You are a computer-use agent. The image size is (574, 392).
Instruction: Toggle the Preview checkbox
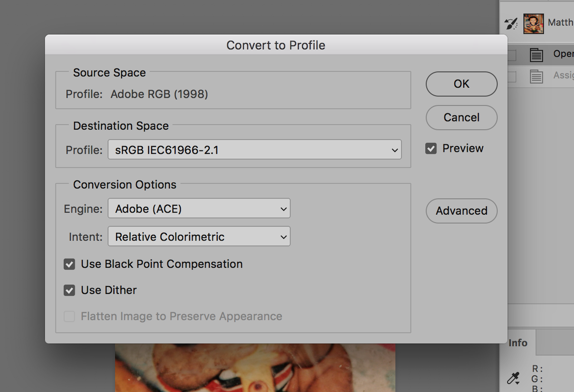click(x=431, y=148)
